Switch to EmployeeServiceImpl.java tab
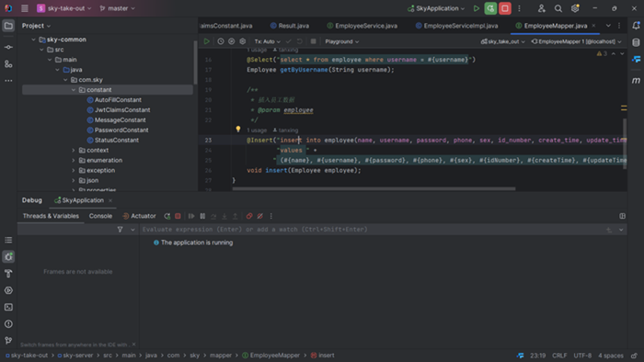This screenshot has height=362, width=644. pos(456,26)
